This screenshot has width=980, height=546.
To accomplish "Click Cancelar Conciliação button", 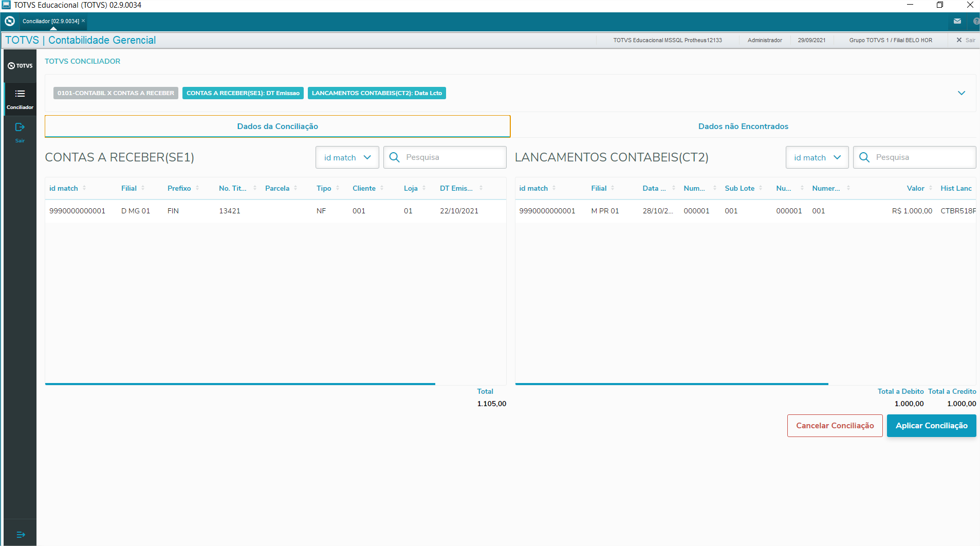I will pyautogui.click(x=835, y=426).
